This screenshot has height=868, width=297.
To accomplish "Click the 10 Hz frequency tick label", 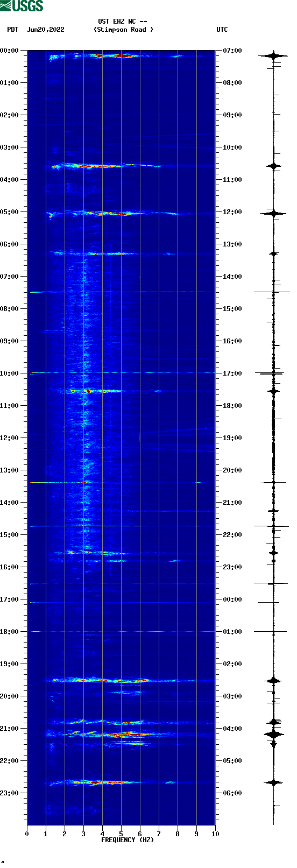I will click(215, 834).
